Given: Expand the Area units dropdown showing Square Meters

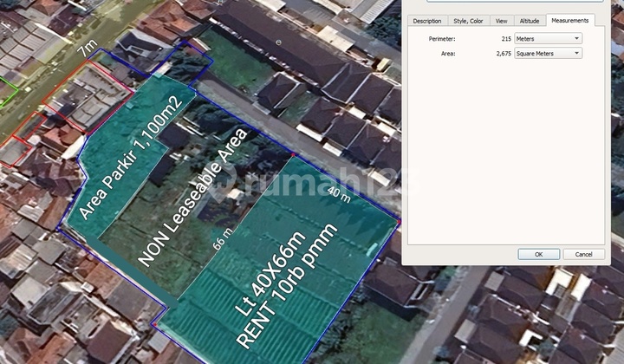Looking at the screenshot, I should coord(548,54).
